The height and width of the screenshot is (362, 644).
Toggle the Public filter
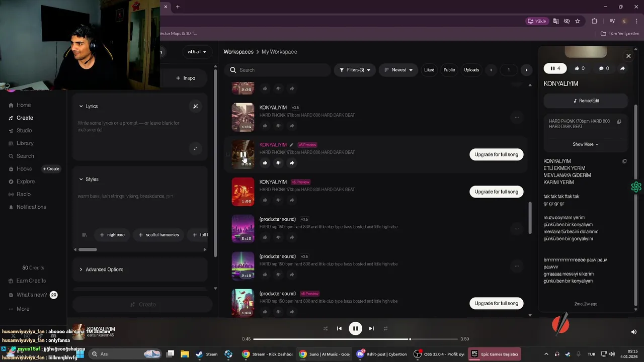click(x=449, y=70)
